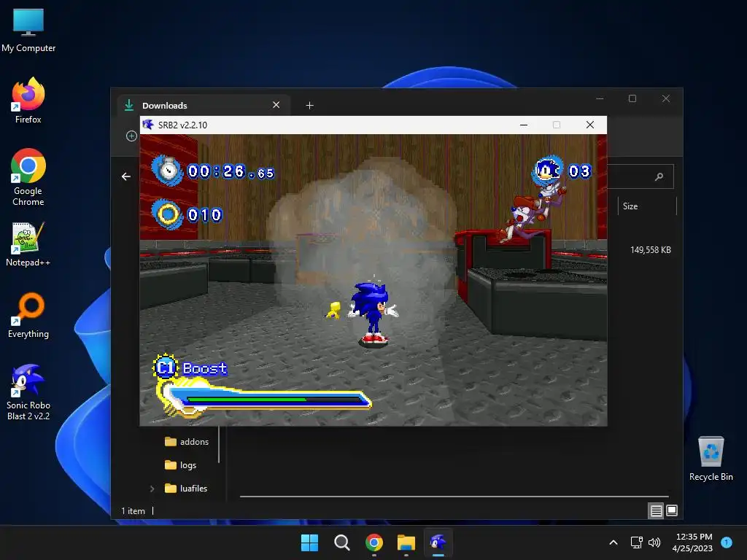
Task: Open the notification badge in taskbar
Action: (727, 542)
